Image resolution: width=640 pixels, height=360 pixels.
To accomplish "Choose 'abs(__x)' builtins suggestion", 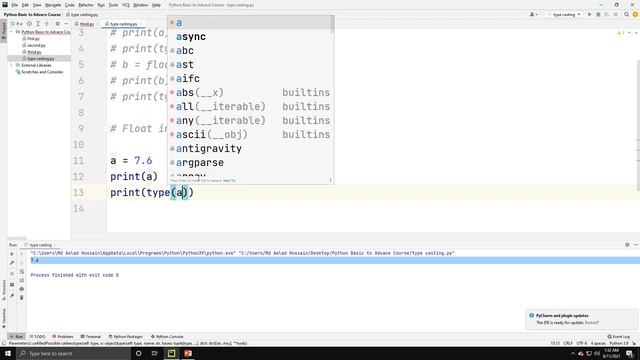I will point(250,93).
